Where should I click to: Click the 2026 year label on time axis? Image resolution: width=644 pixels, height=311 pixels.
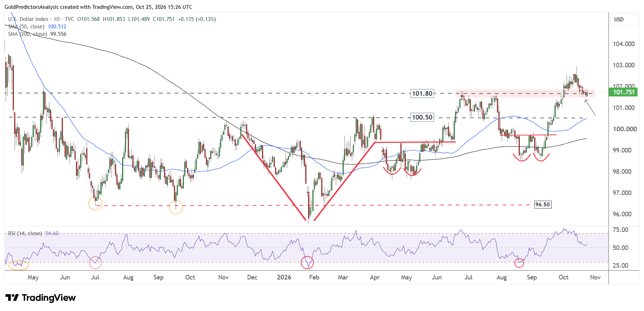284,277
